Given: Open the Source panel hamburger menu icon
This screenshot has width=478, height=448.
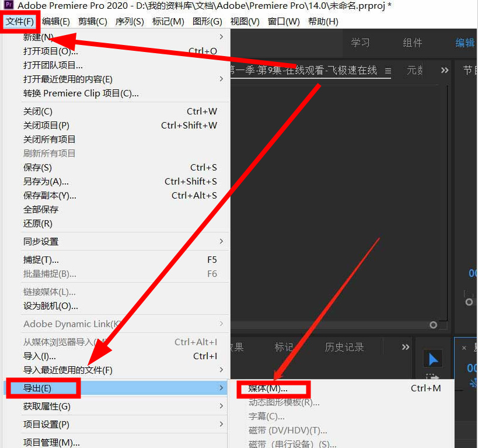Looking at the screenshot, I should (x=389, y=70).
